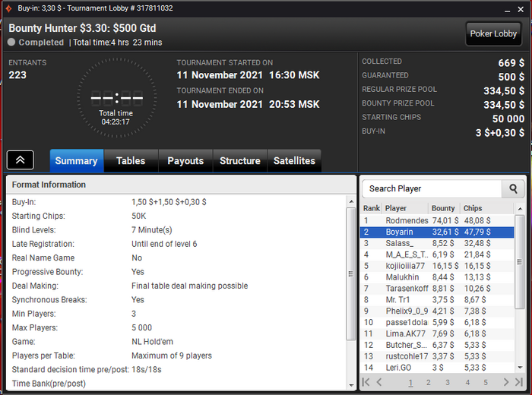Click Format Information scrollbar thumb

(x=351, y=273)
